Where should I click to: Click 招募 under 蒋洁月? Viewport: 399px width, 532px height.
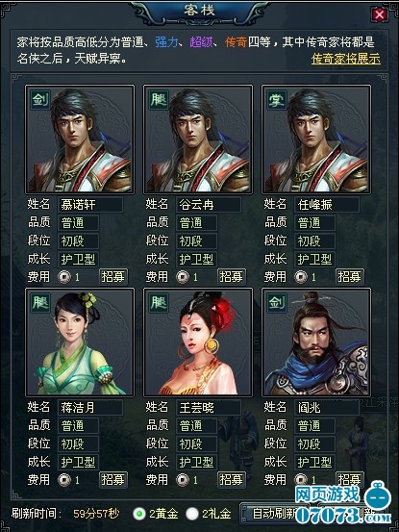(113, 480)
